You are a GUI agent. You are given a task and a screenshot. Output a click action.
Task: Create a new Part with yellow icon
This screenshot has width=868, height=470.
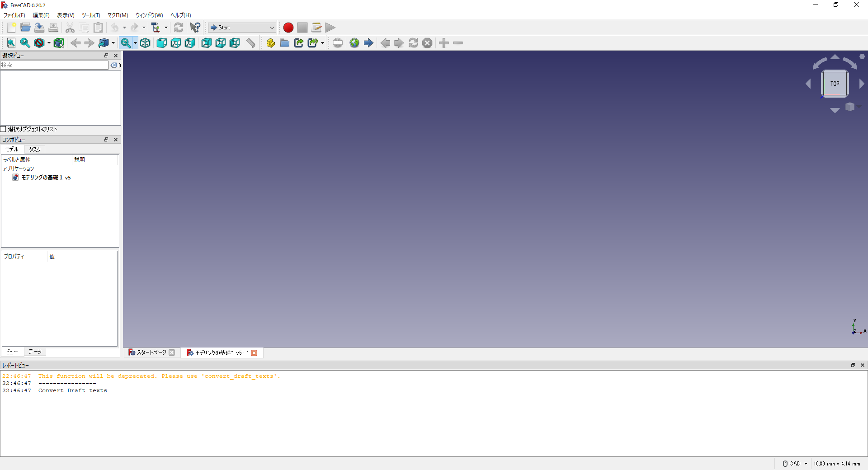click(x=270, y=43)
